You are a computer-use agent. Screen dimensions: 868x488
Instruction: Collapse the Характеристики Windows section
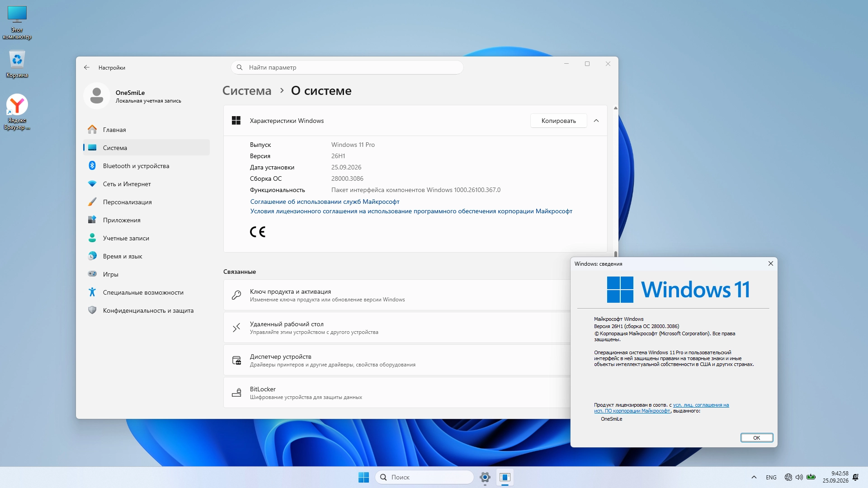(596, 121)
